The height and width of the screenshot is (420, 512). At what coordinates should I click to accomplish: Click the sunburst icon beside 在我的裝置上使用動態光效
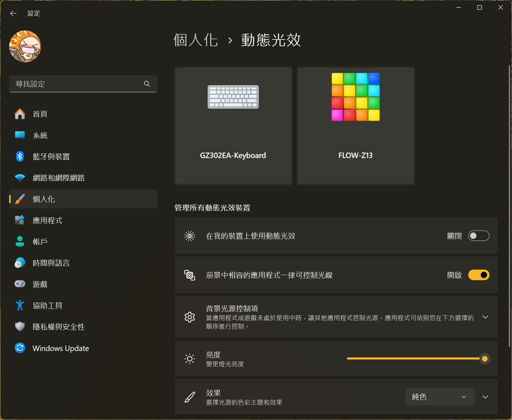click(x=190, y=236)
